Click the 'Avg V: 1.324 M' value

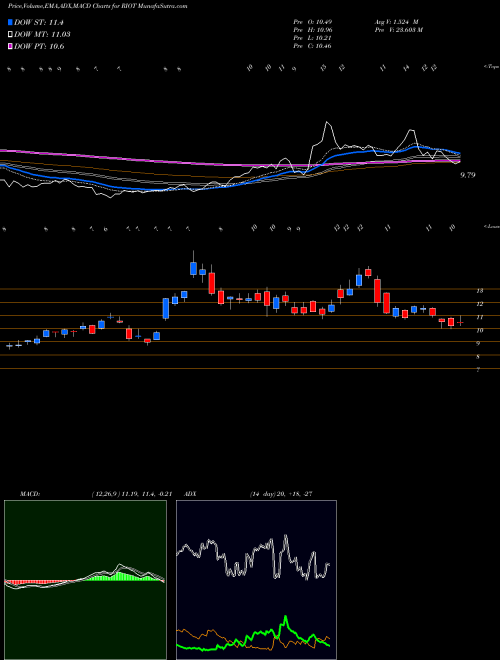coord(396,22)
